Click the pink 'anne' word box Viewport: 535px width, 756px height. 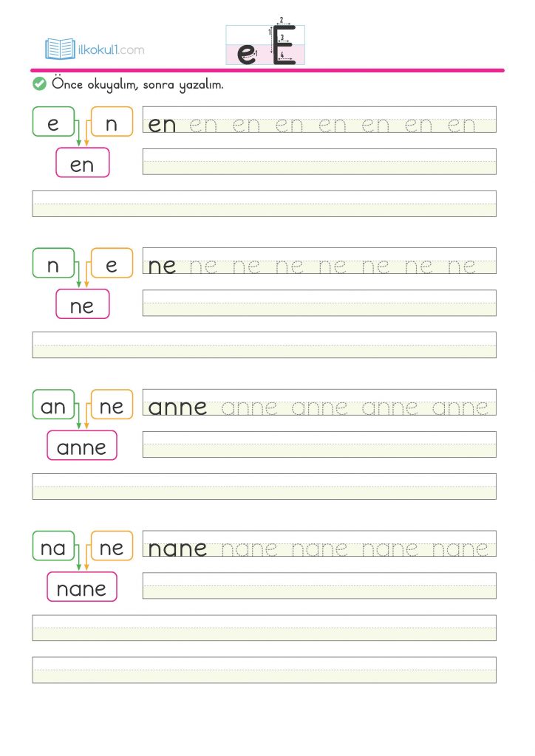pyautogui.click(x=82, y=446)
